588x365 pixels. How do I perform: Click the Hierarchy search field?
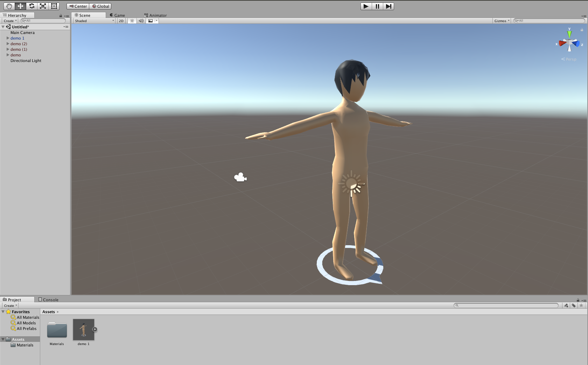pyautogui.click(x=43, y=21)
